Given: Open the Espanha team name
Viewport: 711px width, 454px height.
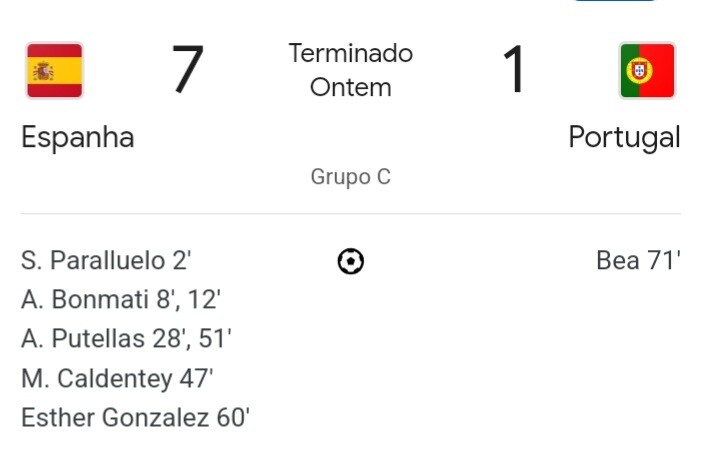Looking at the screenshot, I should tap(78, 137).
